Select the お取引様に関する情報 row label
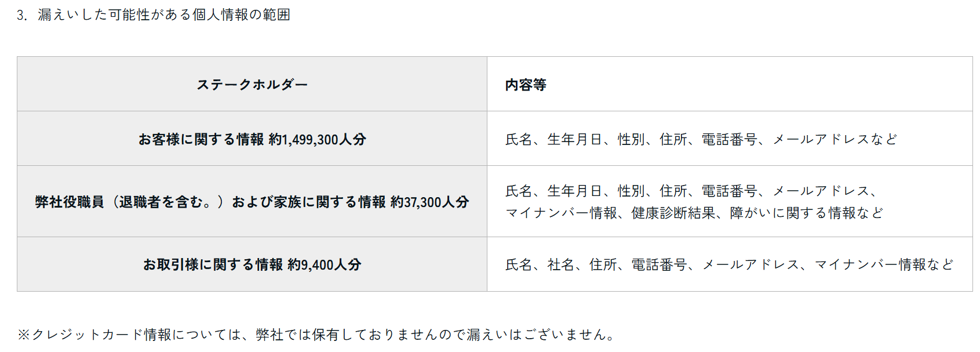The height and width of the screenshot is (352, 980). pos(213,264)
